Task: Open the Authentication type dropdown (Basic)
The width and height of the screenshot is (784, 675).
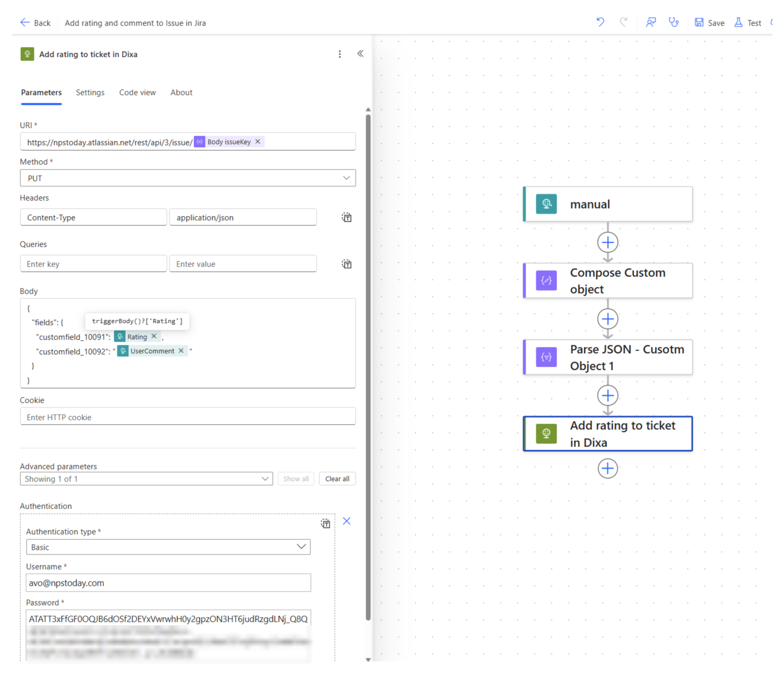Action: pos(168,547)
